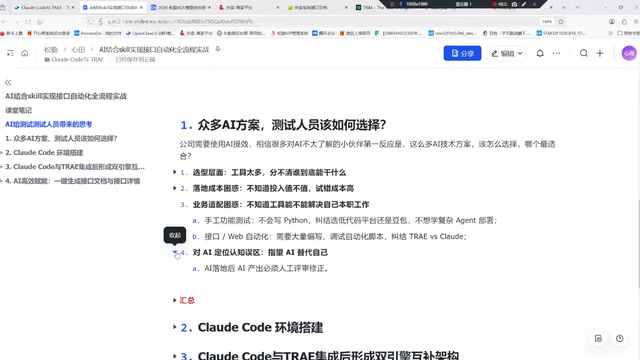Click the REC indicator in recorder bar

500,4
